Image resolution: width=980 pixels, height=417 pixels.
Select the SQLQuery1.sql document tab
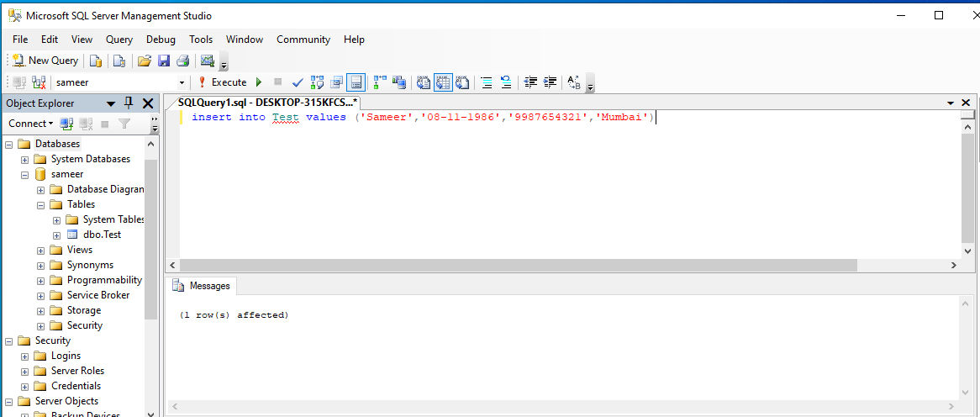coord(267,102)
